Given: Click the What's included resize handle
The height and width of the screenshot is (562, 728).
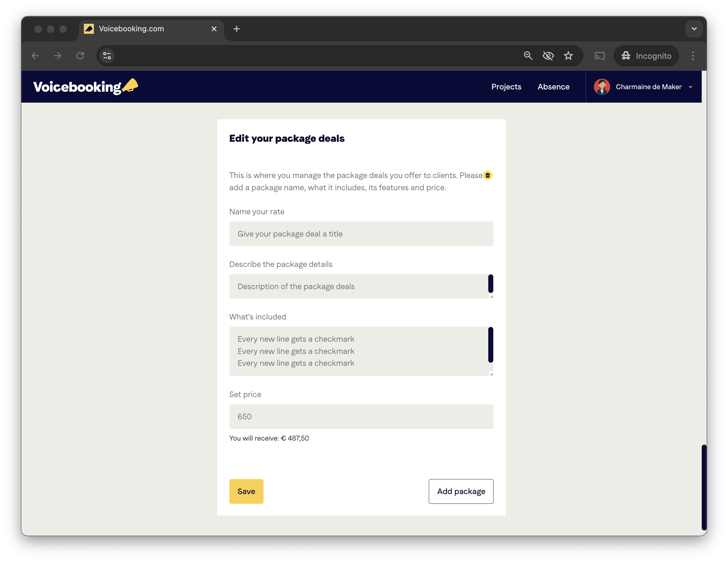Looking at the screenshot, I should [x=491, y=374].
